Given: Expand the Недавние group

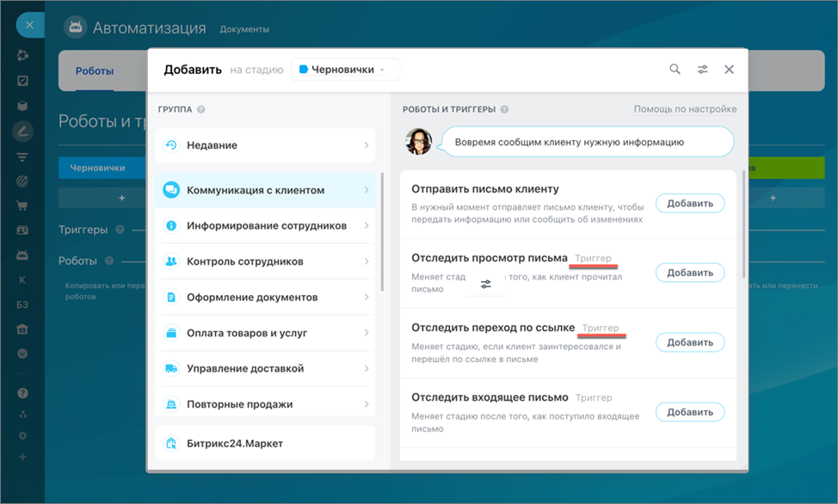Looking at the screenshot, I should pyautogui.click(x=265, y=146).
